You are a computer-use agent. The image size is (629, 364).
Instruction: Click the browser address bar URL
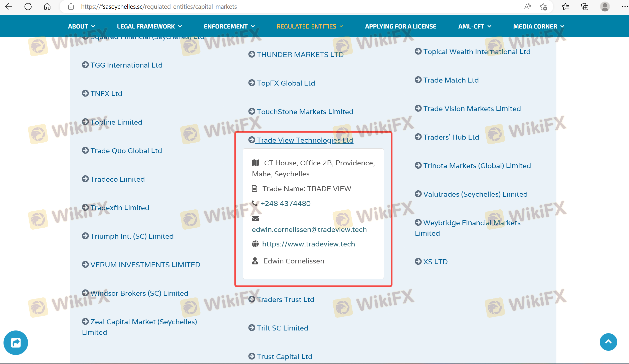[x=159, y=7]
